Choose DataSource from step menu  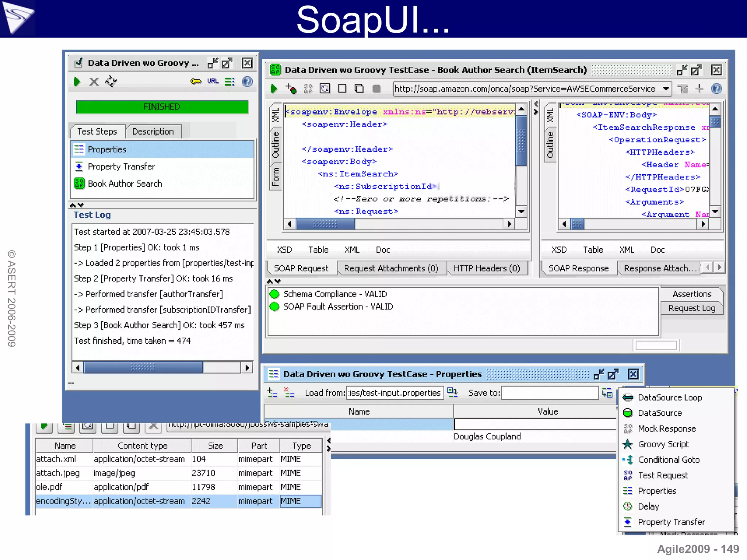pyautogui.click(x=659, y=413)
